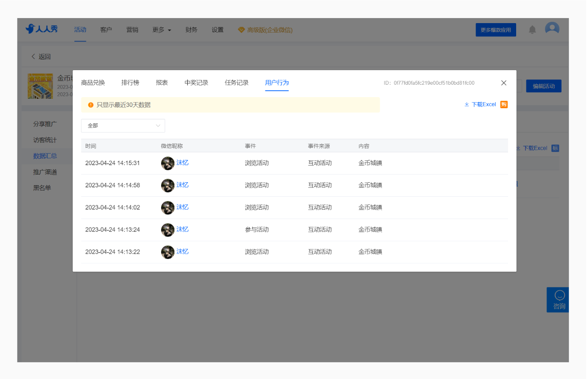Click avatar in the 14:14:58 row
The image size is (588, 379).
[x=168, y=185]
